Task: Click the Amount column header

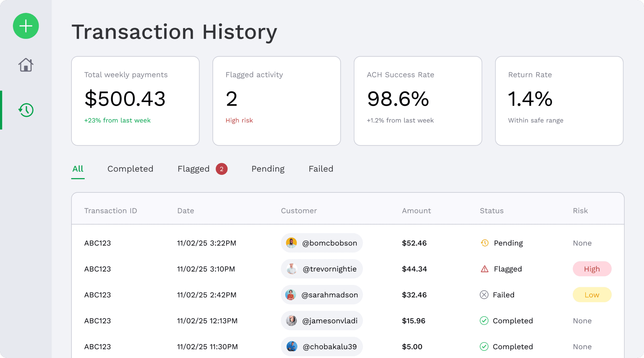Action: tap(416, 211)
